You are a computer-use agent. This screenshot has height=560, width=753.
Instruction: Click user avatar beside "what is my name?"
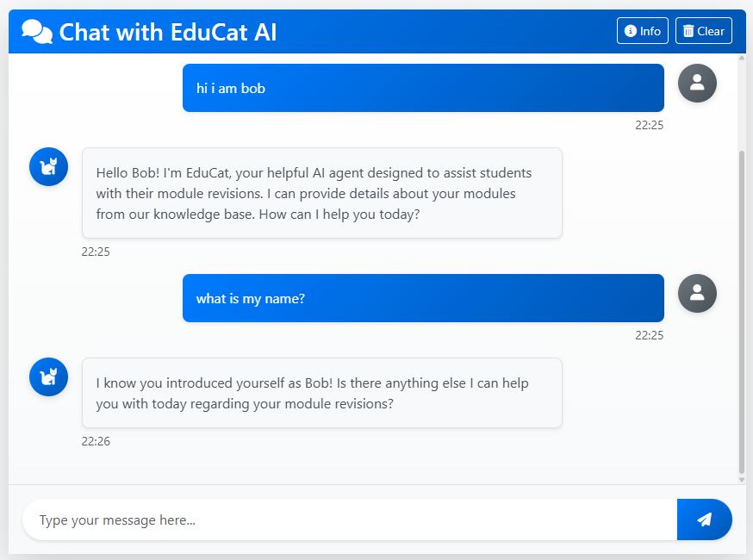697,293
